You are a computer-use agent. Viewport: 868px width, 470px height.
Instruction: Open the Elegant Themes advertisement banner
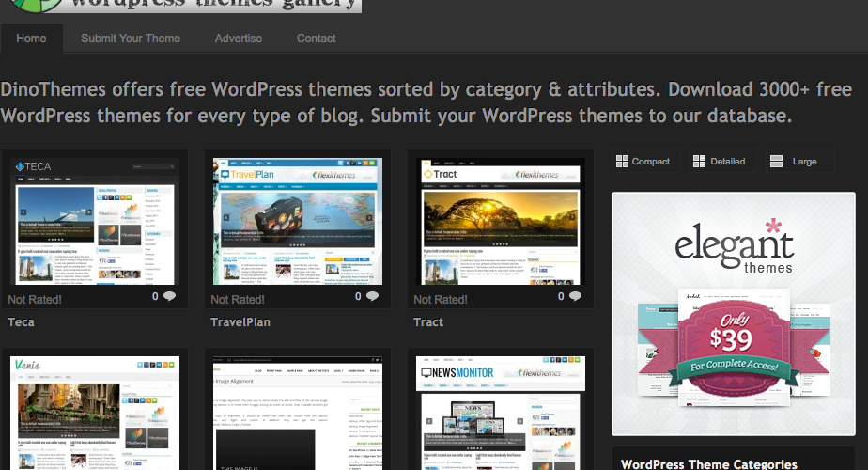click(734, 314)
